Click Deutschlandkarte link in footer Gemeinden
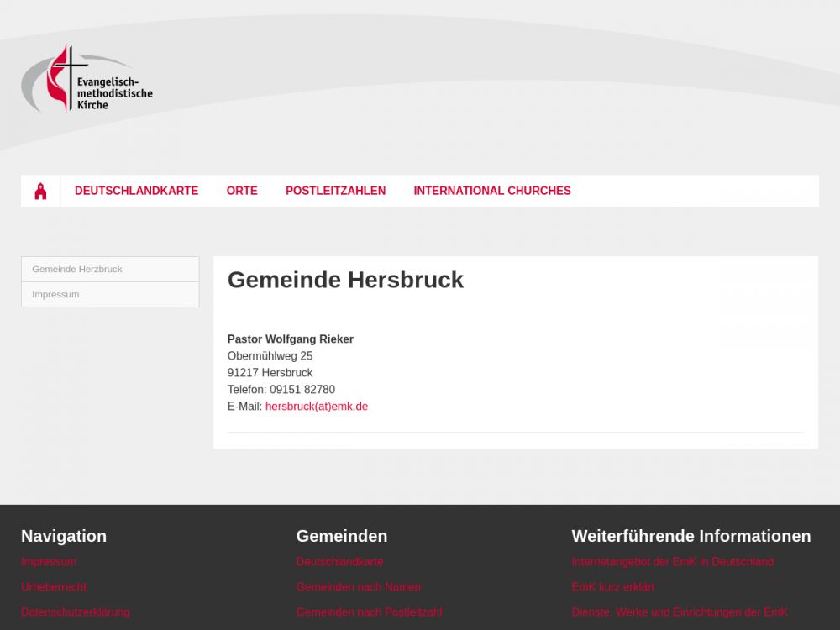The width and height of the screenshot is (840, 630). pos(339,562)
